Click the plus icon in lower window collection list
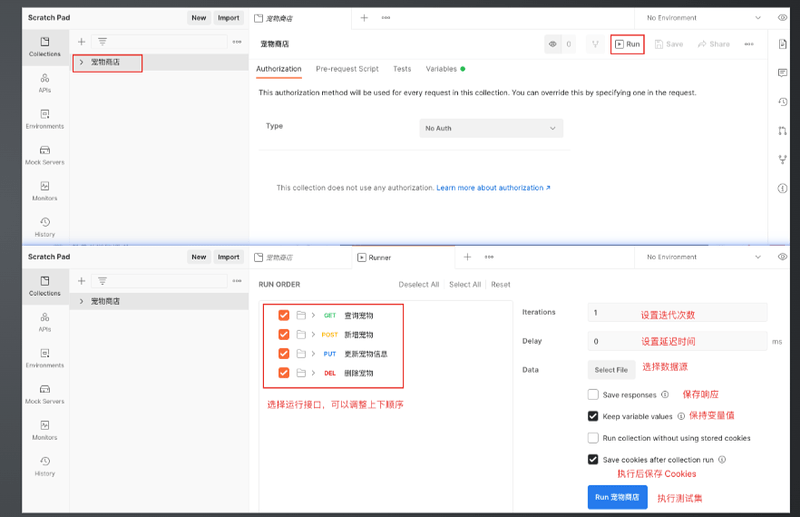 81,281
